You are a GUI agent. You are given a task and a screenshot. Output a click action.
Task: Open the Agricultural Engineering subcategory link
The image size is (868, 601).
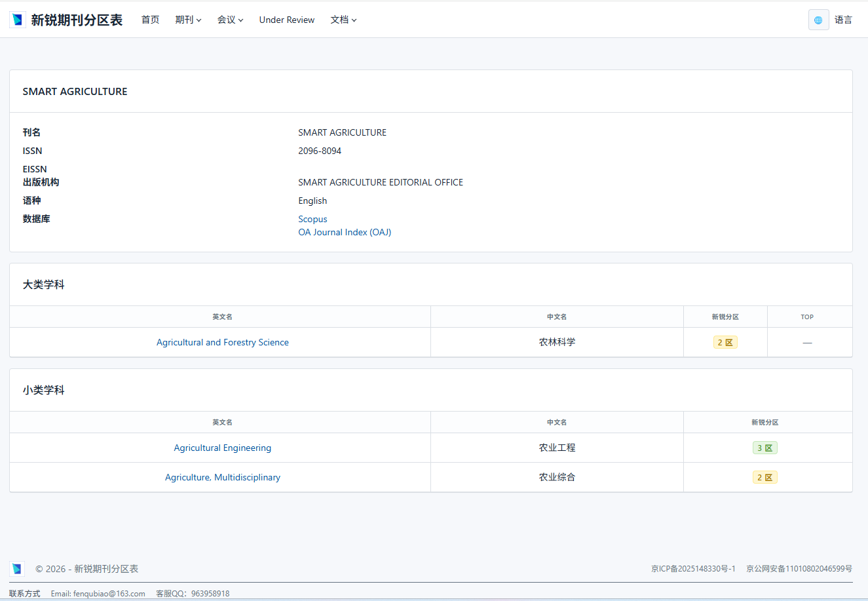point(222,448)
